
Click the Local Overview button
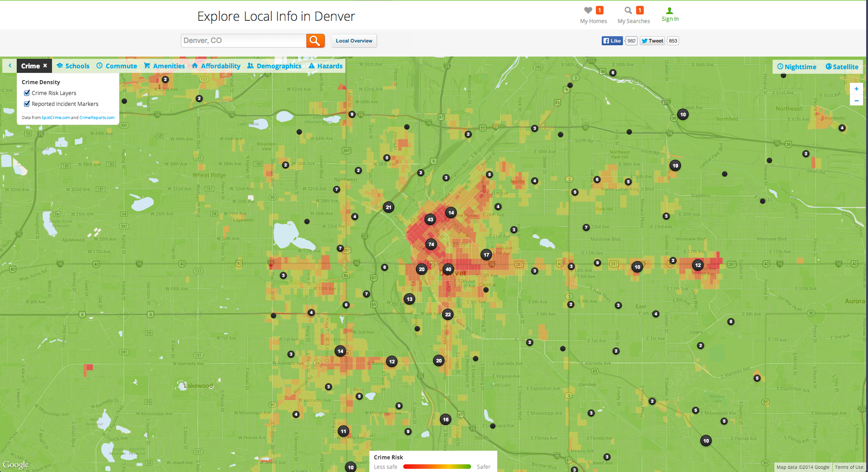click(354, 41)
